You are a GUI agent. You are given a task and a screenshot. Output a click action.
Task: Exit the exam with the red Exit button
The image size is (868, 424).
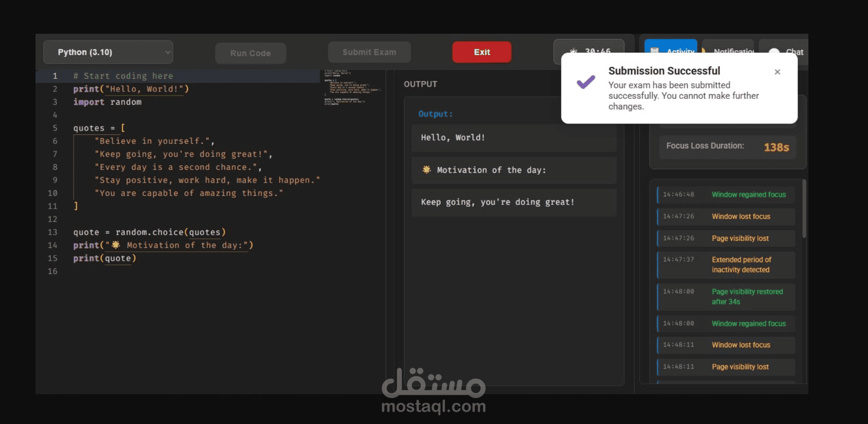(x=482, y=52)
